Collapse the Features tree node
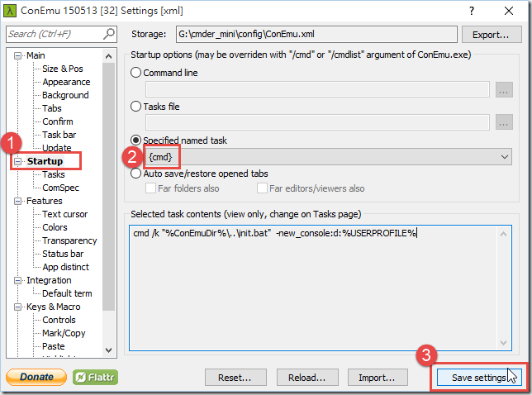 17,202
